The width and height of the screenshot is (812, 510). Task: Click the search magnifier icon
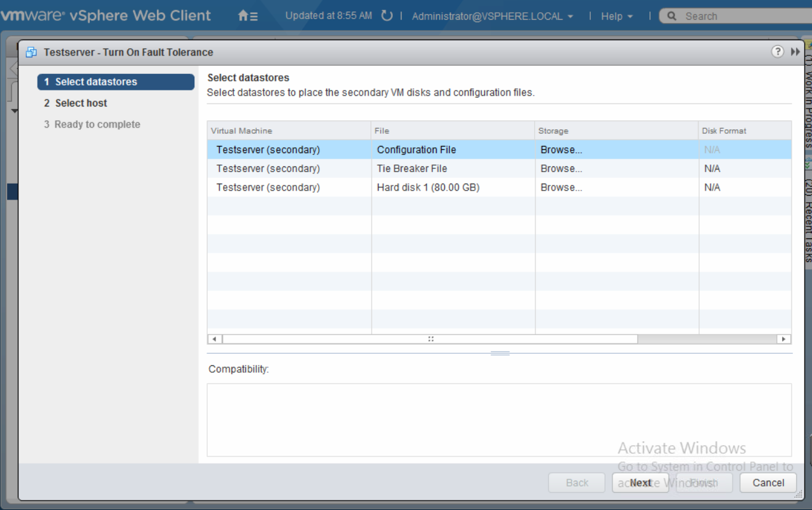pyautogui.click(x=672, y=17)
